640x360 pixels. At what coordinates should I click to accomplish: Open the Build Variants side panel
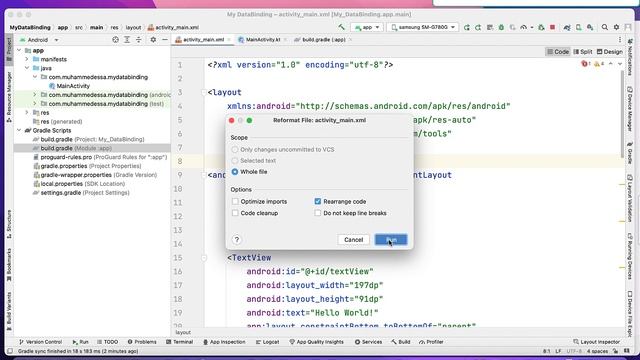pos(9,311)
